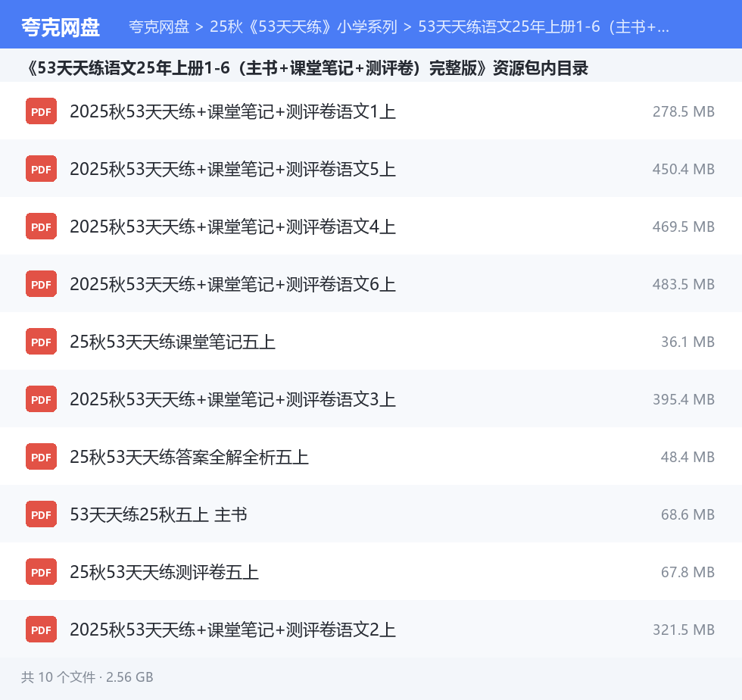This screenshot has width=742, height=700.
Task: Open file 25秋53天天练课堂笔记五上
Action: [x=173, y=342]
